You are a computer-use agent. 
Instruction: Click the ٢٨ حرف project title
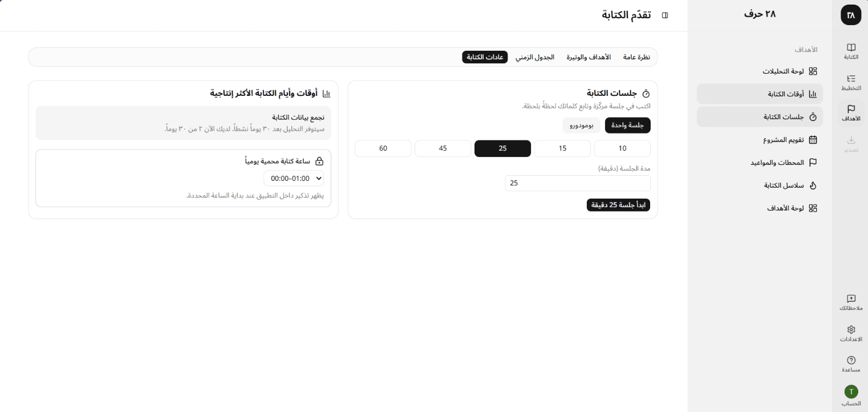point(760,14)
